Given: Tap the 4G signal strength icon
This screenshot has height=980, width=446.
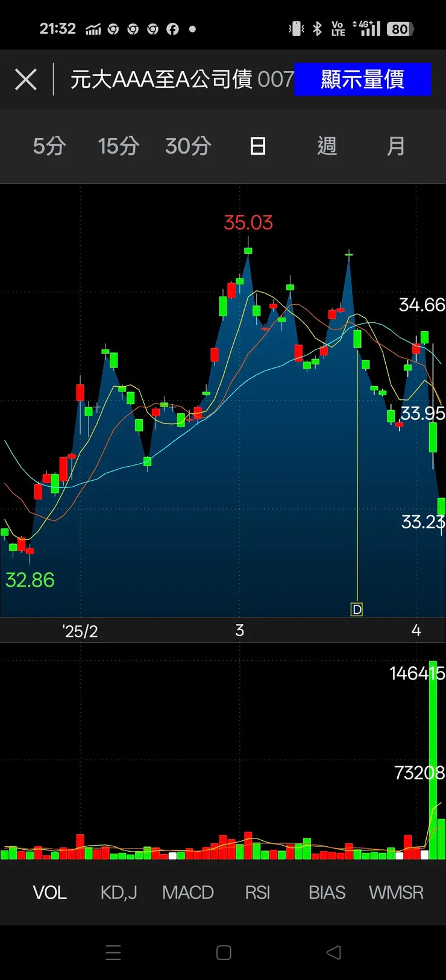Looking at the screenshot, I should coord(367,28).
